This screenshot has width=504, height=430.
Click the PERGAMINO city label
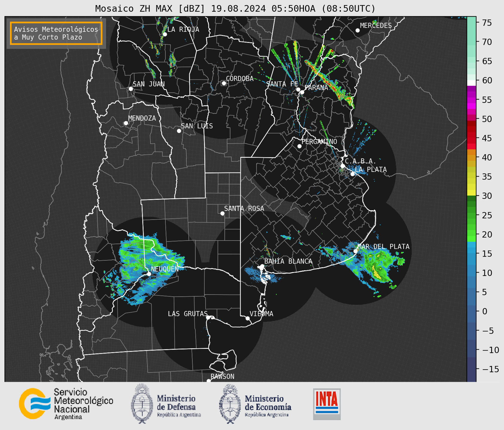[x=319, y=141]
